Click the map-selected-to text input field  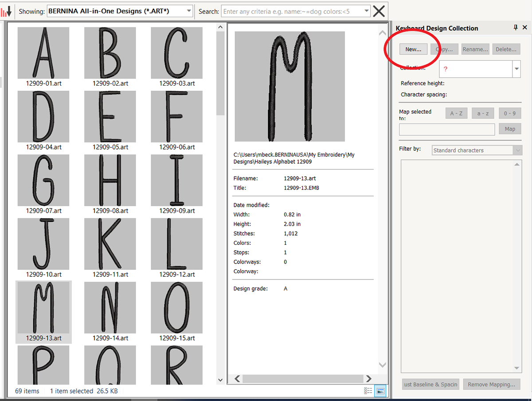coord(447,129)
